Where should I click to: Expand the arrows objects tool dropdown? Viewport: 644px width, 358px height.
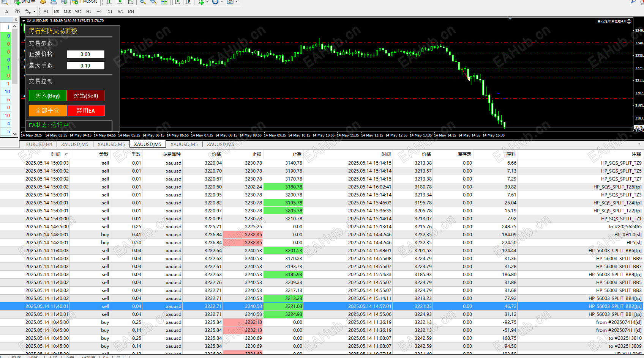click(34, 12)
